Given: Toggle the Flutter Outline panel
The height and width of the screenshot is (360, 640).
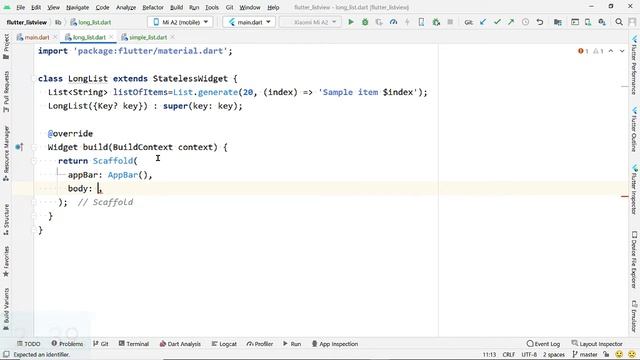Looking at the screenshot, I should point(634,129).
